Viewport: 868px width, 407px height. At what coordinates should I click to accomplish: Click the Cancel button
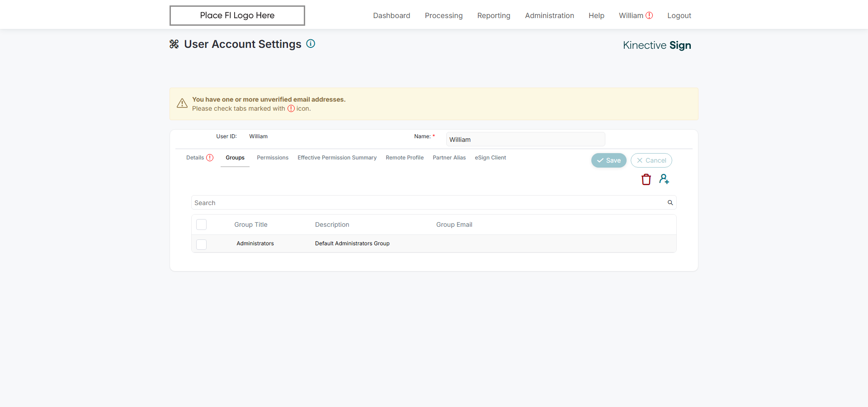(x=651, y=160)
